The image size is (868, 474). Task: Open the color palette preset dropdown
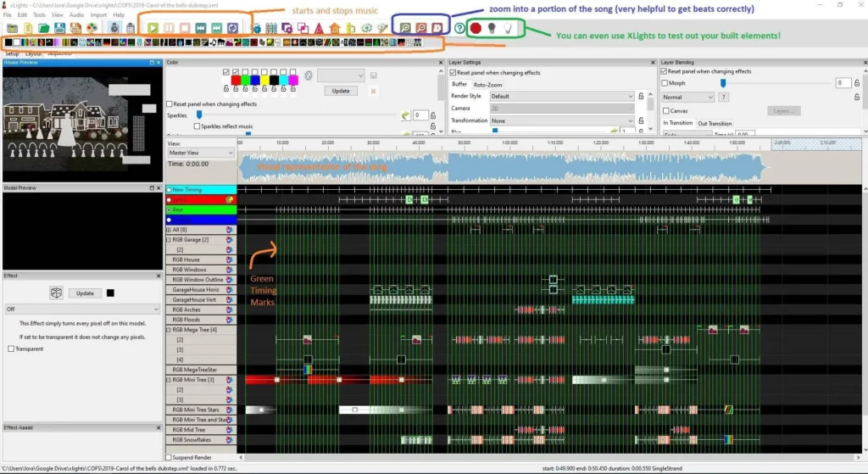pyautogui.click(x=341, y=75)
